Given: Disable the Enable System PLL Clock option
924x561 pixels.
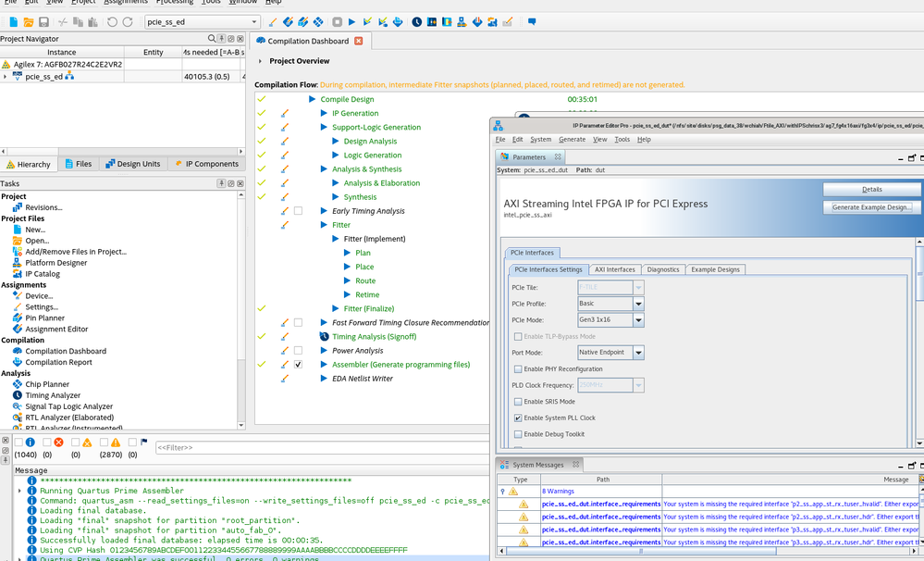Looking at the screenshot, I should 518,418.
